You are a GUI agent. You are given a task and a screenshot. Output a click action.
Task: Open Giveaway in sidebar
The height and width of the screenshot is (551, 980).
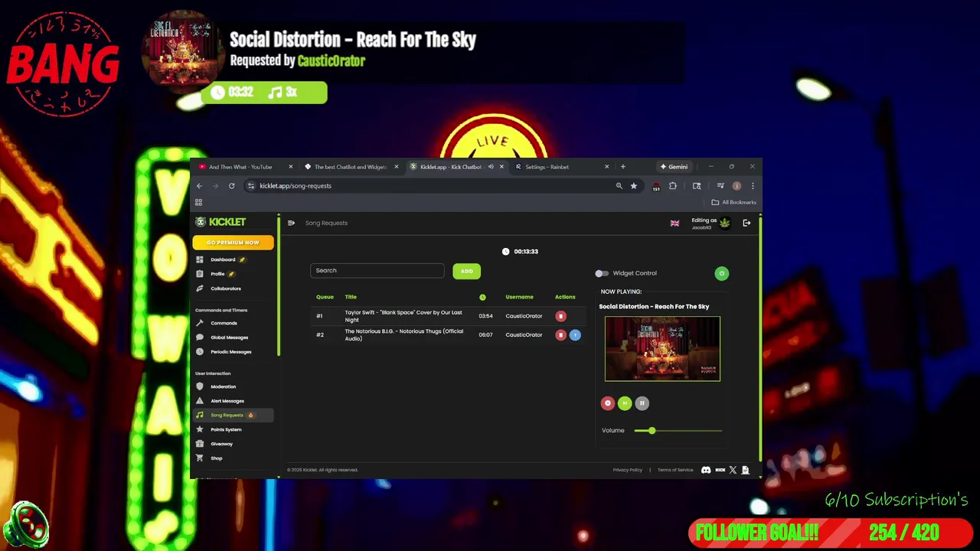[x=221, y=444]
